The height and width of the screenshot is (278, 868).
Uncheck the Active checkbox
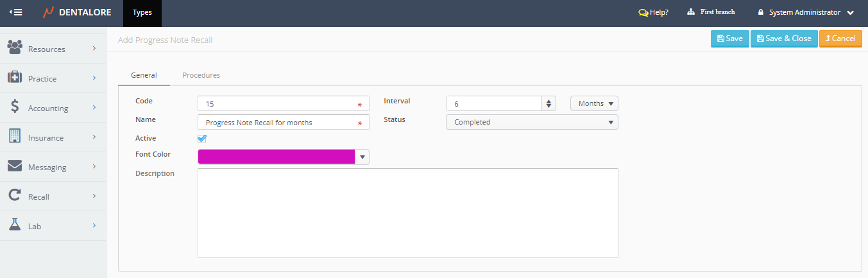pos(202,139)
